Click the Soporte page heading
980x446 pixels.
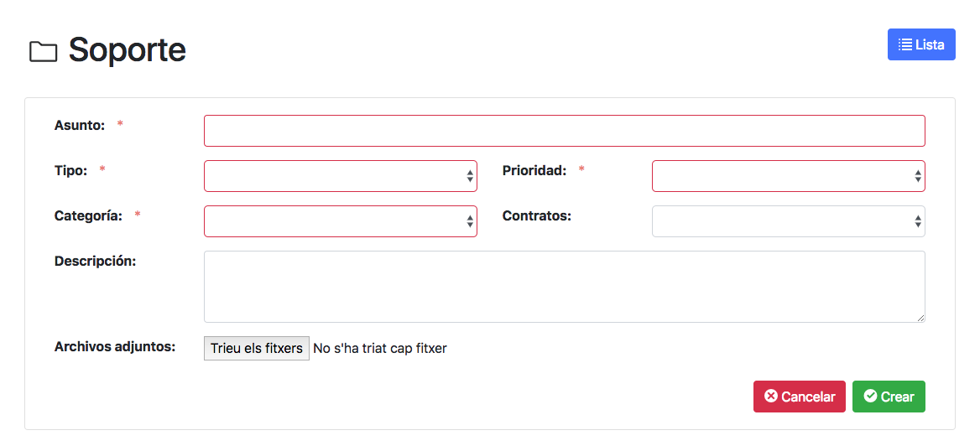[x=128, y=49]
